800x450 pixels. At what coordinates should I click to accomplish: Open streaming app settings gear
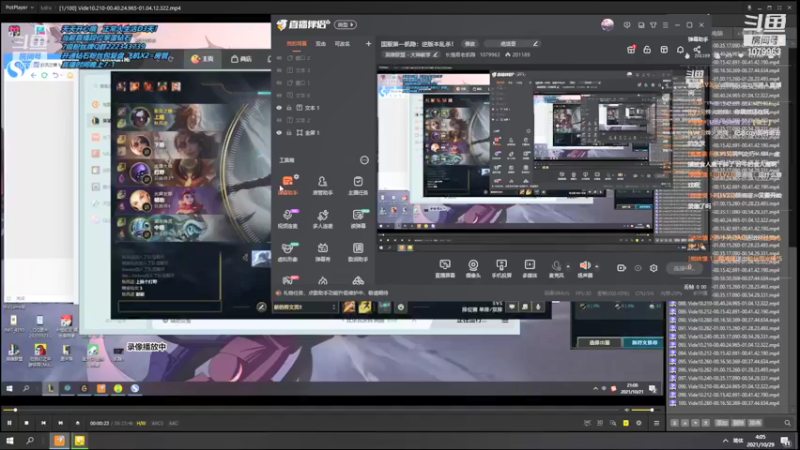point(654,268)
